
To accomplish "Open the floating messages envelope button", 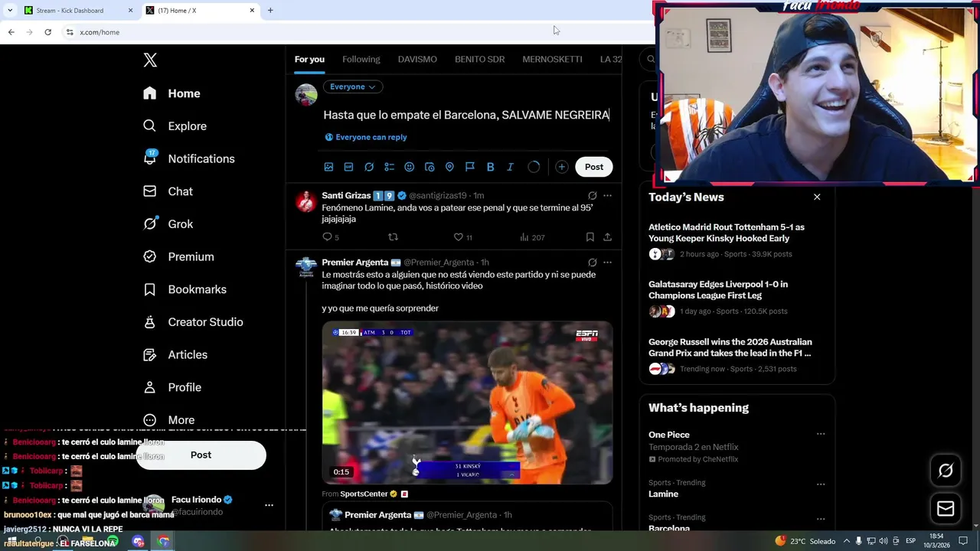I will [946, 508].
